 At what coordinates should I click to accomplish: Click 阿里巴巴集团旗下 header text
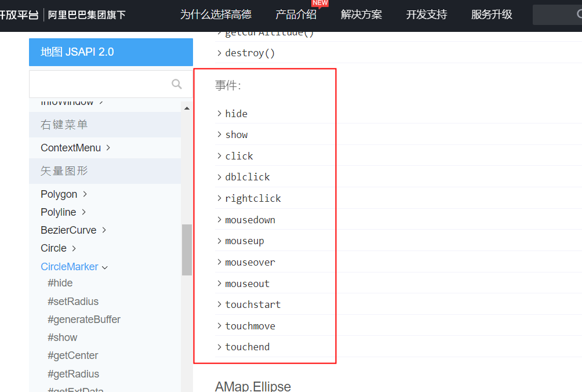86,15
